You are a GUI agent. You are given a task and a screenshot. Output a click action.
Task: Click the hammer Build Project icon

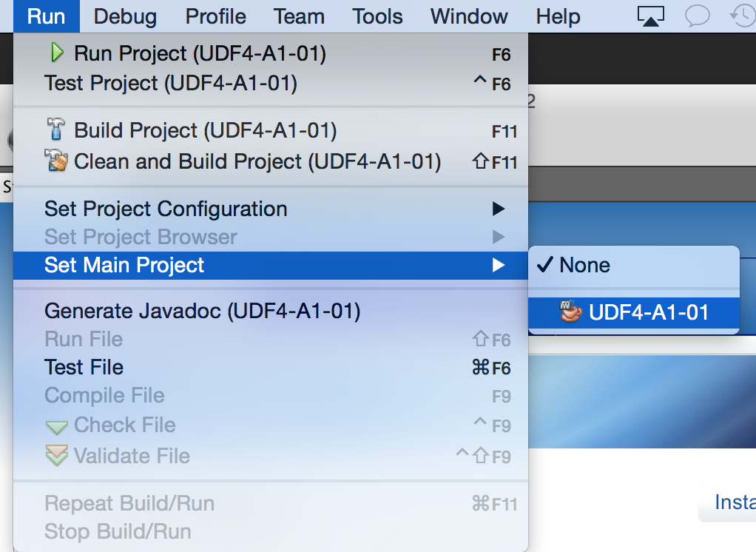55,129
